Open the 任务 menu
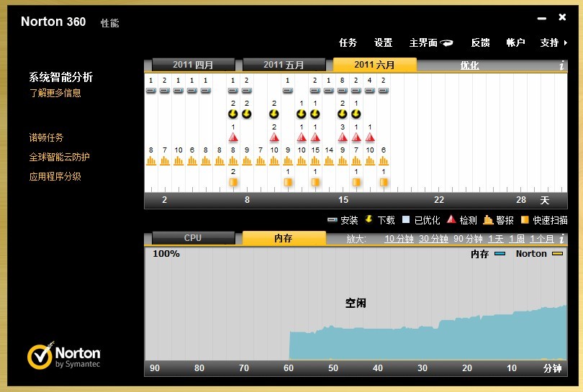 point(348,42)
